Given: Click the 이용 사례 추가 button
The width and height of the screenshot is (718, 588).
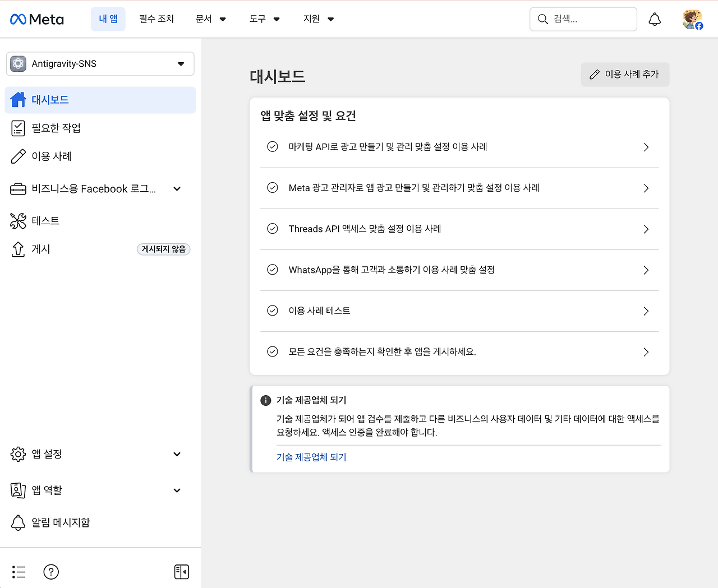Looking at the screenshot, I should [x=625, y=75].
